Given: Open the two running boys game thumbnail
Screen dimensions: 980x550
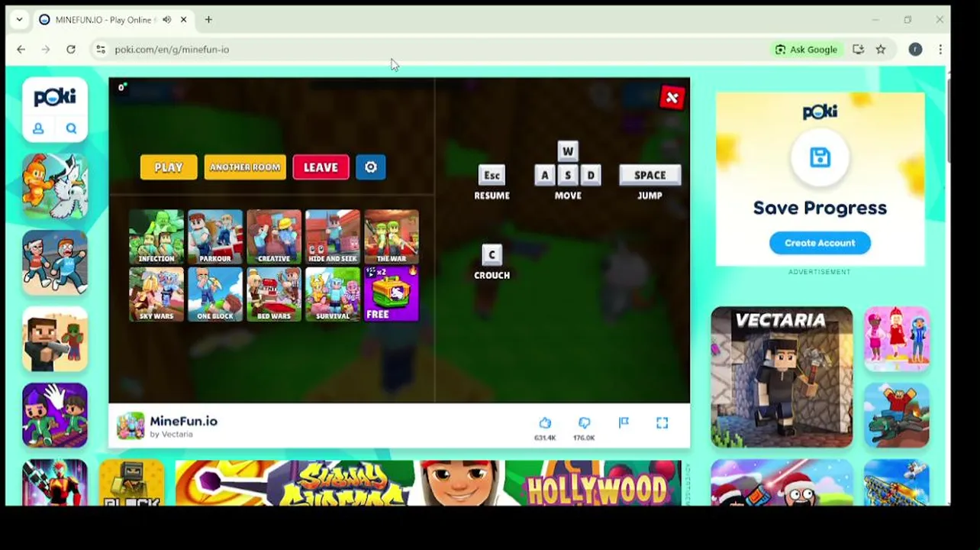Looking at the screenshot, I should coord(55,263).
